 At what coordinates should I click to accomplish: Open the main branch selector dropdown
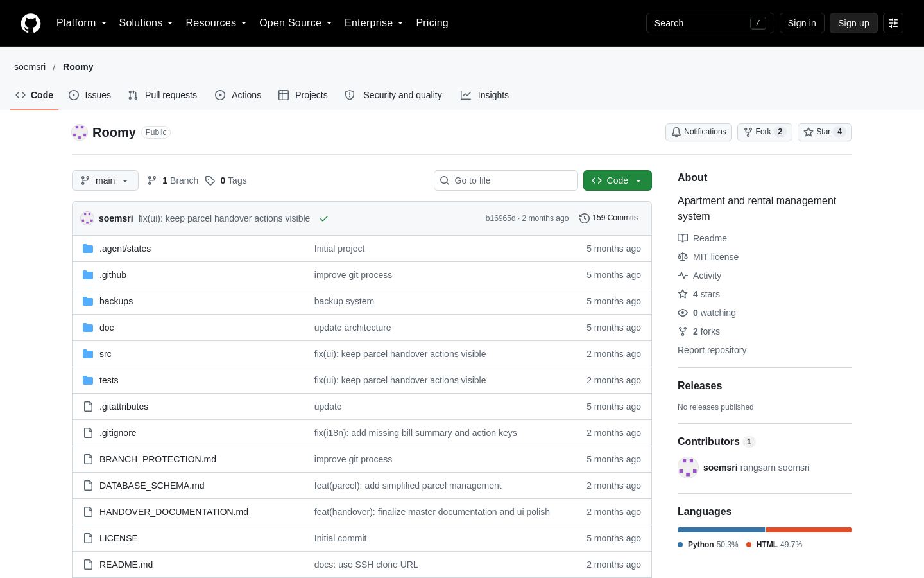105,180
